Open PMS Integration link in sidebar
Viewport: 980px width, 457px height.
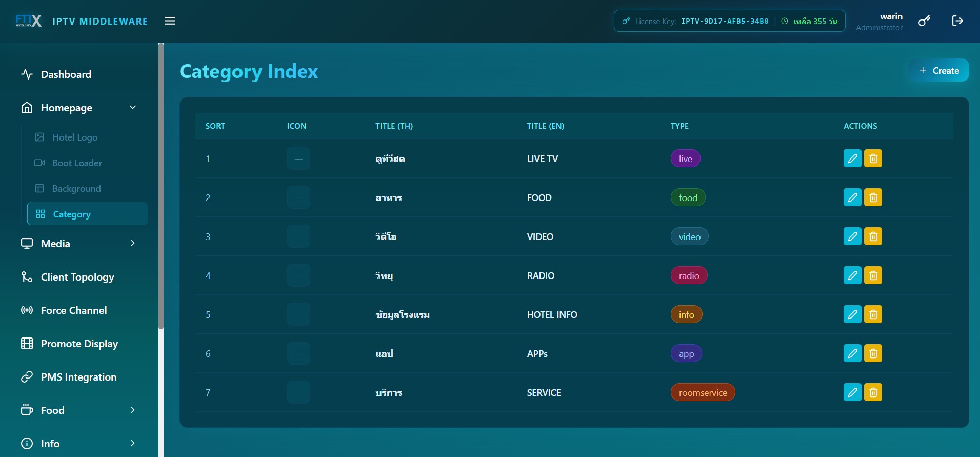[x=79, y=377]
